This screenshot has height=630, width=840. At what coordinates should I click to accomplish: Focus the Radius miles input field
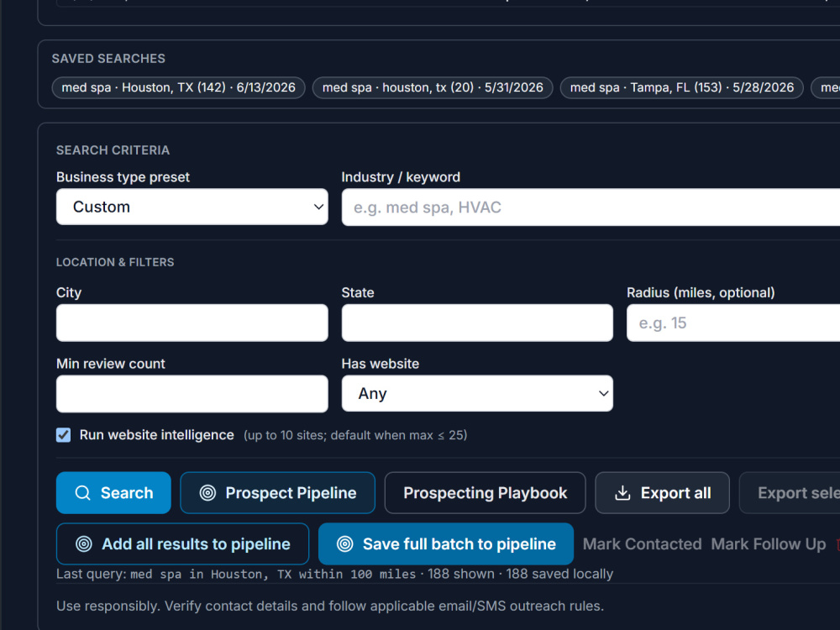733,323
